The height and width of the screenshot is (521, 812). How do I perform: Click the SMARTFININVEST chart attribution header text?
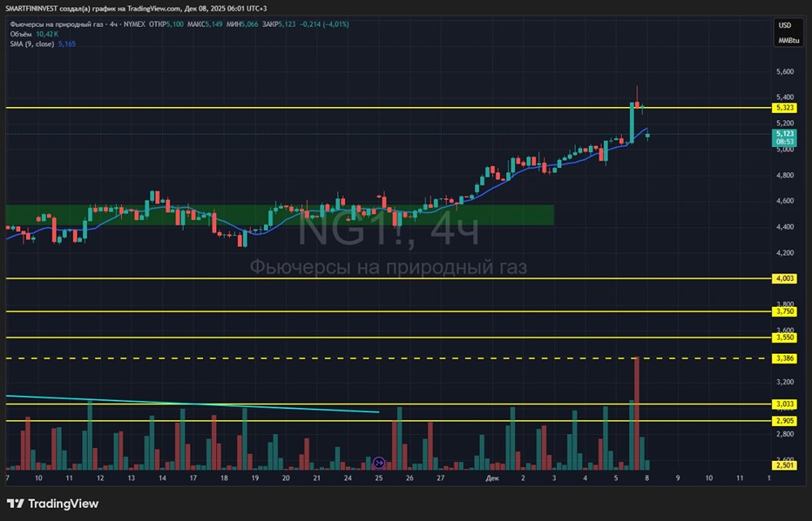point(136,8)
